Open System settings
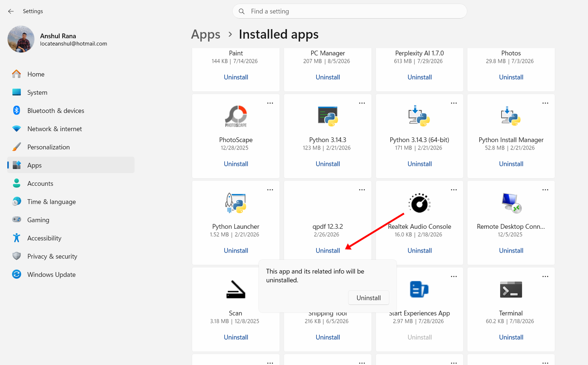The image size is (588, 365). (x=71, y=93)
